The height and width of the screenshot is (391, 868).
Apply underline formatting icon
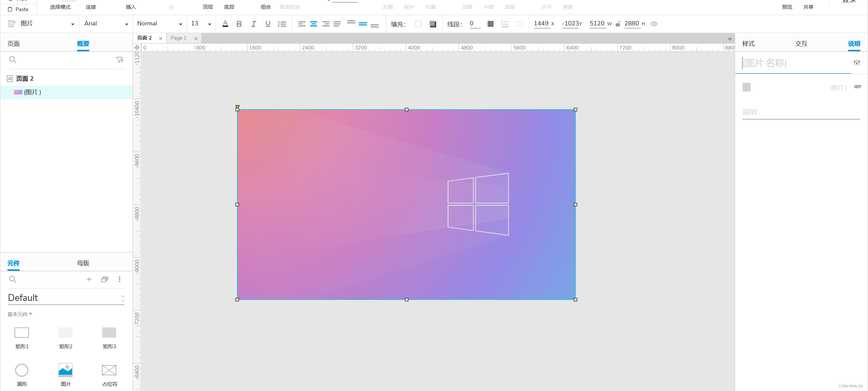pos(268,24)
